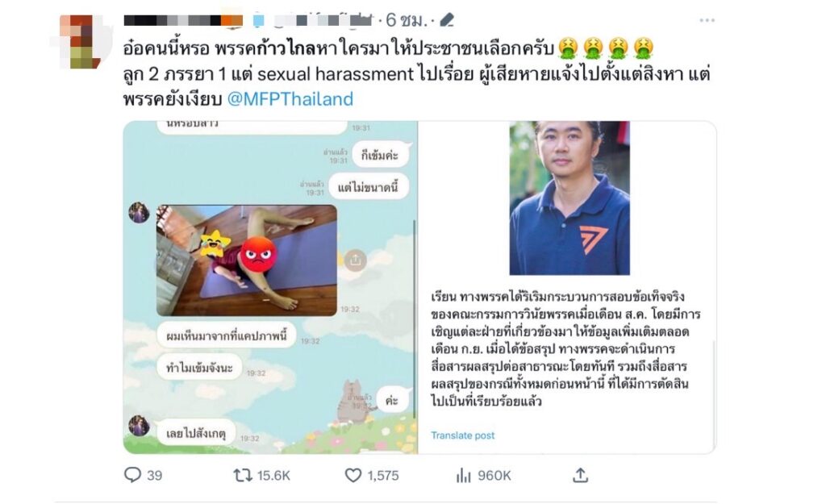Open the poster's pixelated profile avatar

coord(80,42)
